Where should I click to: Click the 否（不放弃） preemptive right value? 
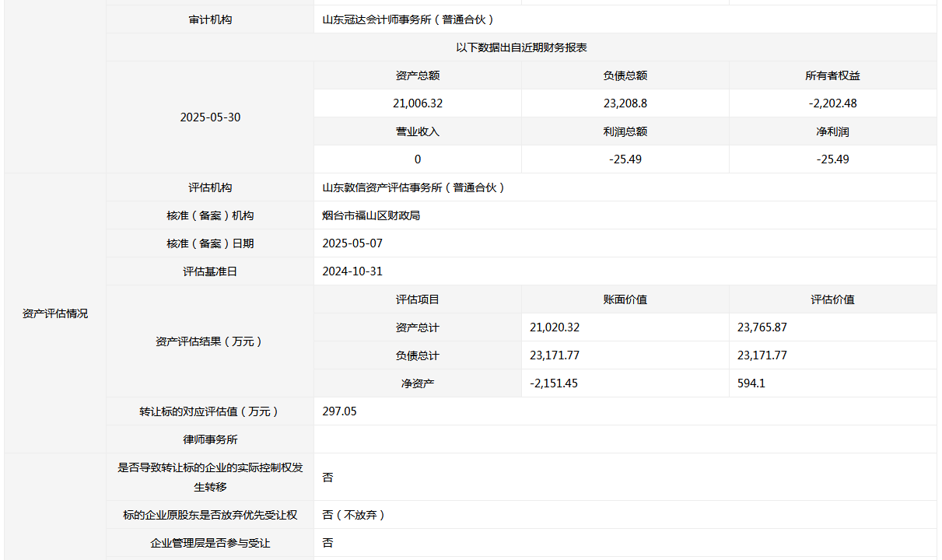pyautogui.click(x=354, y=515)
